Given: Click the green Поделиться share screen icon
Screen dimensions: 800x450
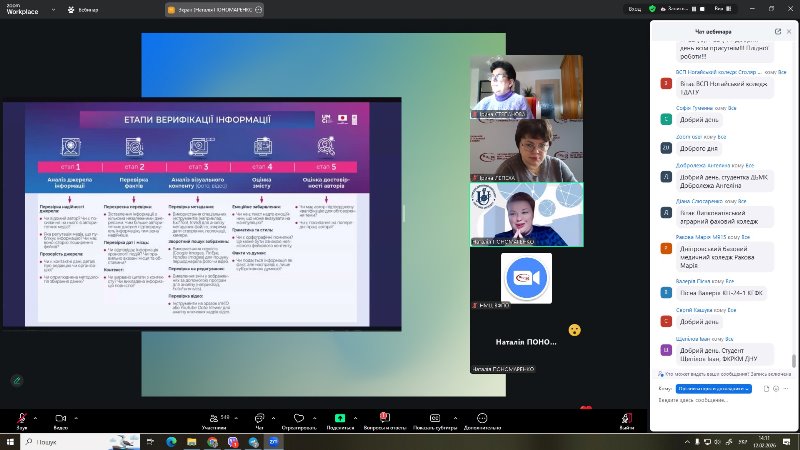Looking at the screenshot, I should [340, 416].
